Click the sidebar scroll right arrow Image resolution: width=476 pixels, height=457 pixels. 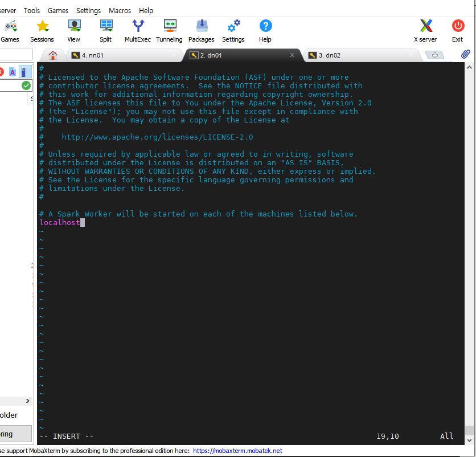28,401
